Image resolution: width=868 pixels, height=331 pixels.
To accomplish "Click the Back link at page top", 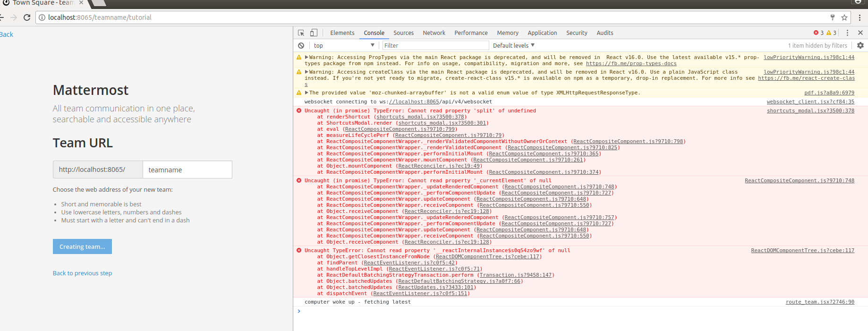I will (7, 34).
